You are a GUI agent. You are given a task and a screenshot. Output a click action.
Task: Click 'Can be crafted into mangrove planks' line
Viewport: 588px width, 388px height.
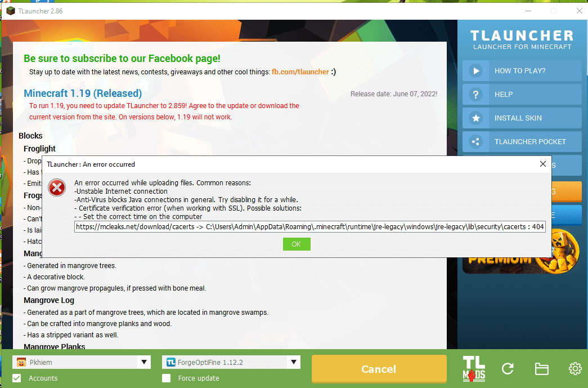(x=98, y=323)
